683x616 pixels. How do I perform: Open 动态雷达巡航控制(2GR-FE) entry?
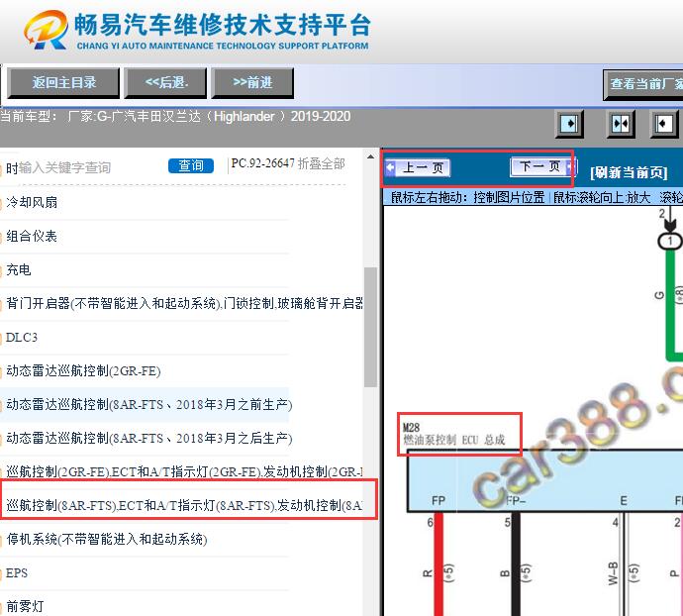(x=83, y=371)
